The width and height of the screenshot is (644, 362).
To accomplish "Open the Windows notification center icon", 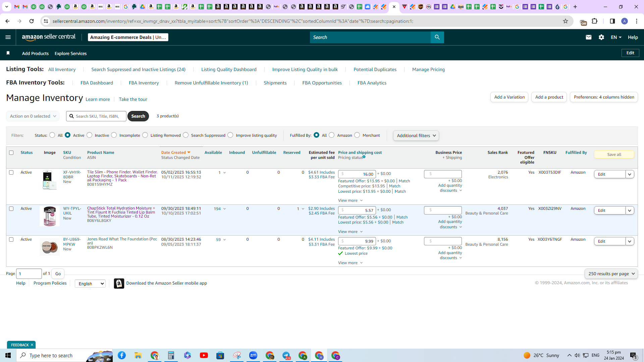I will (633, 355).
